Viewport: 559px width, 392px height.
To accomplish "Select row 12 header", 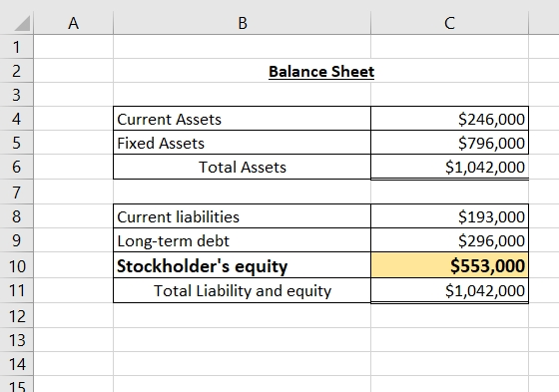I will point(16,316).
